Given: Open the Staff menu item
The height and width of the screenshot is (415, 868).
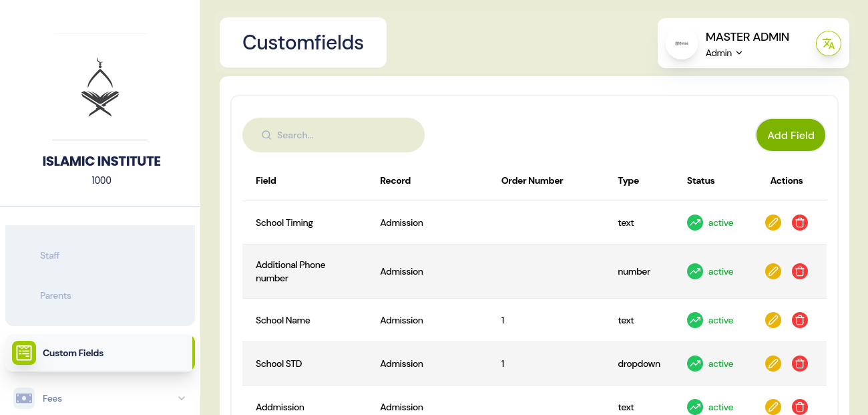Looking at the screenshot, I should click(x=50, y=255).
